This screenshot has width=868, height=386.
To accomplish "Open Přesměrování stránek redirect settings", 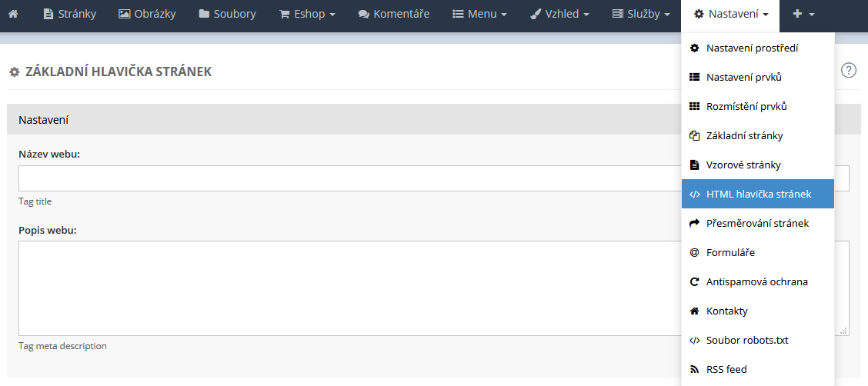I will pos(757,223).
